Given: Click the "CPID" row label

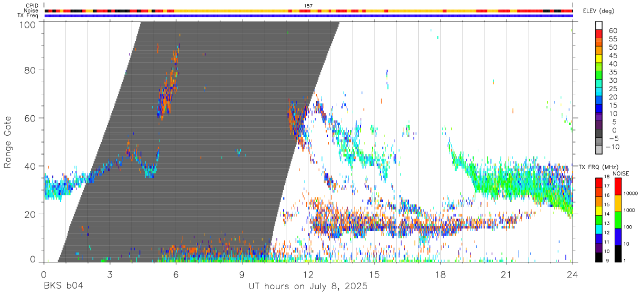Looking at the screenshot, I should tap(31, 6).
